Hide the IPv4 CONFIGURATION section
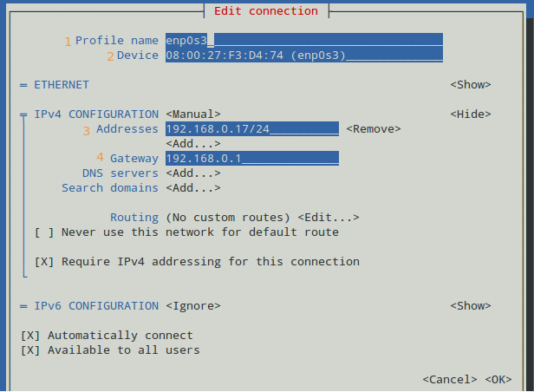The image size is (534, 392). click(471, 114)
